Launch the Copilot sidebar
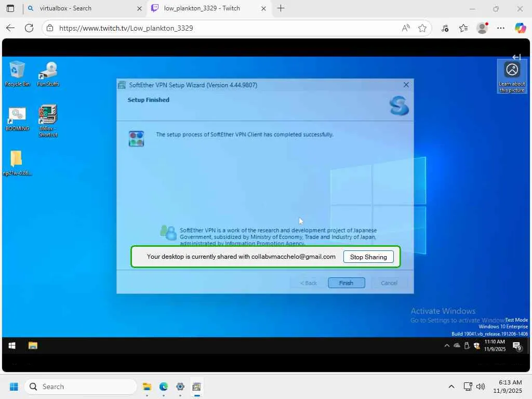The height and width of the screenshot is (399, 532). (x=520, y=28)
